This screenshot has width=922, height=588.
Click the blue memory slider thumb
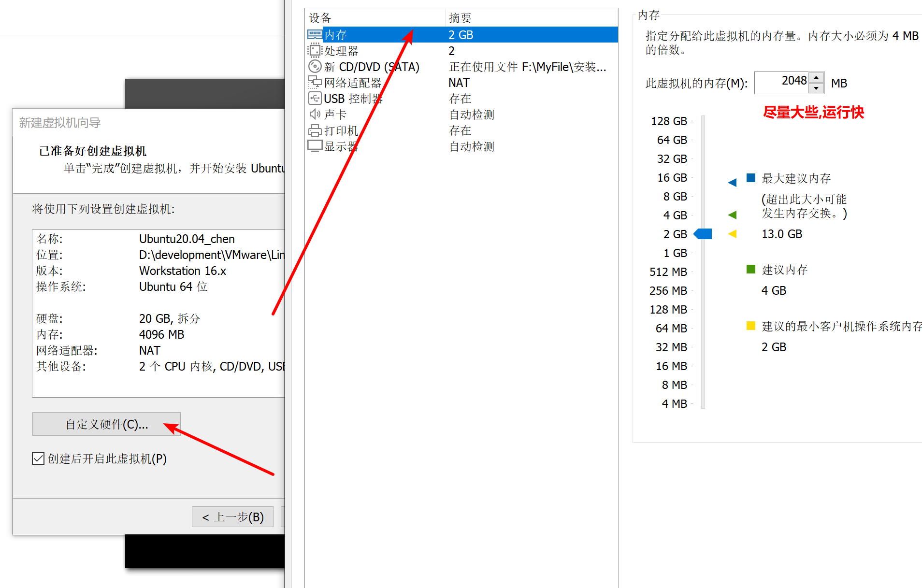[703, 234]
